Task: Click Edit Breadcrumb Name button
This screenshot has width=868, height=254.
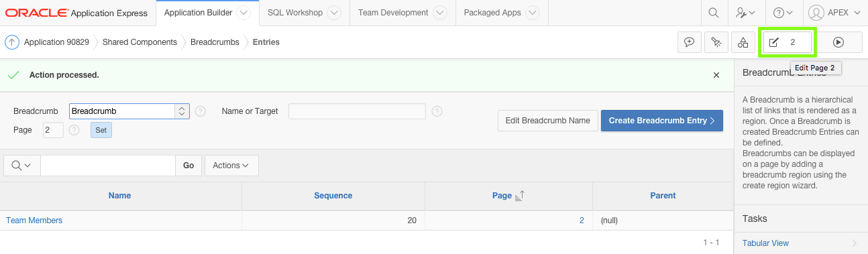Action: [547, 121]
